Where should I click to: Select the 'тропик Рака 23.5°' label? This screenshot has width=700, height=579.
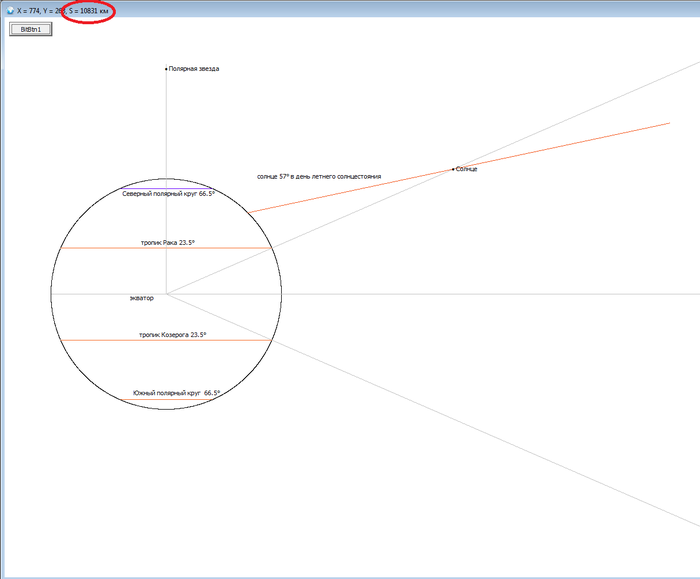(168, 242)
